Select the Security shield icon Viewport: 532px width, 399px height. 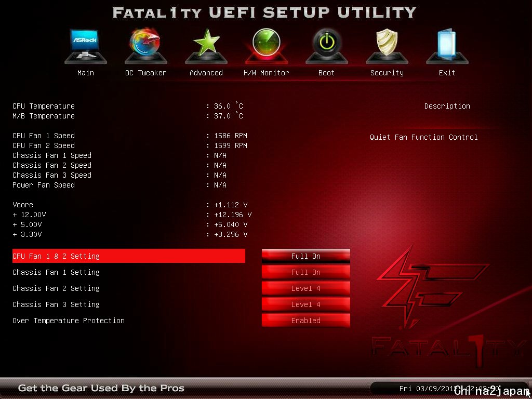coord(387,46)
